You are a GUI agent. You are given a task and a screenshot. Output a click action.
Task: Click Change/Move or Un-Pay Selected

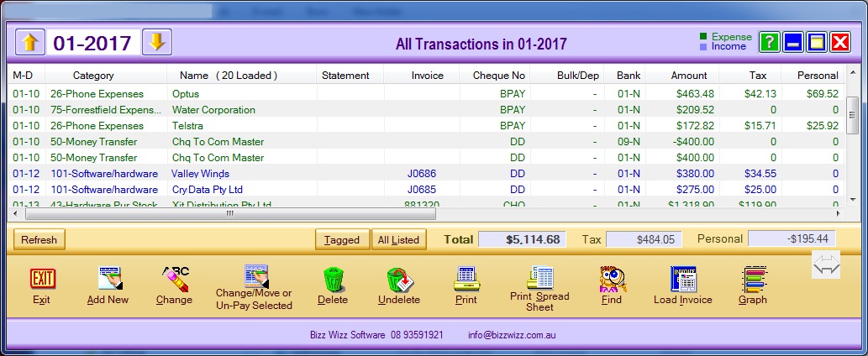pyautogui.click(x=254, y=278)
